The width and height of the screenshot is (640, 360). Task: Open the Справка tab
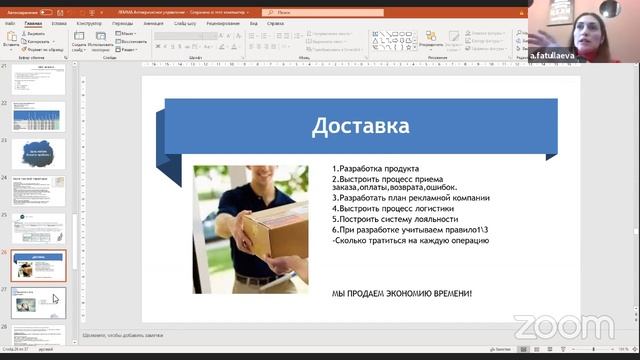tap(275, 24)
